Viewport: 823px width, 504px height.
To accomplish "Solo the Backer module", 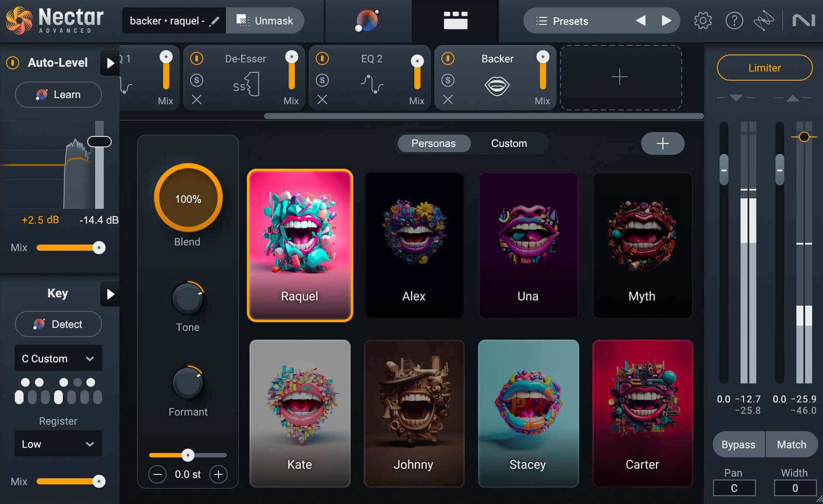I will click(448, 80).
